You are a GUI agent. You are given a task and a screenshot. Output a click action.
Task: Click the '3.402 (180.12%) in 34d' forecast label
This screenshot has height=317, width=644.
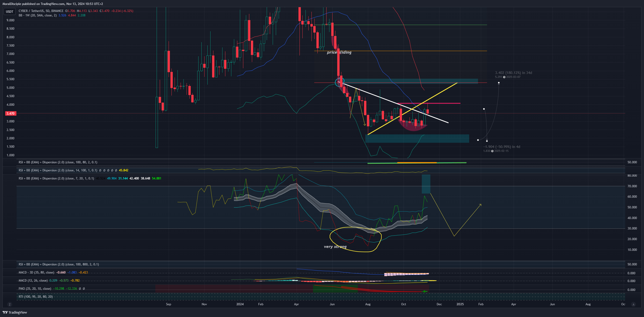pos(513,73)
